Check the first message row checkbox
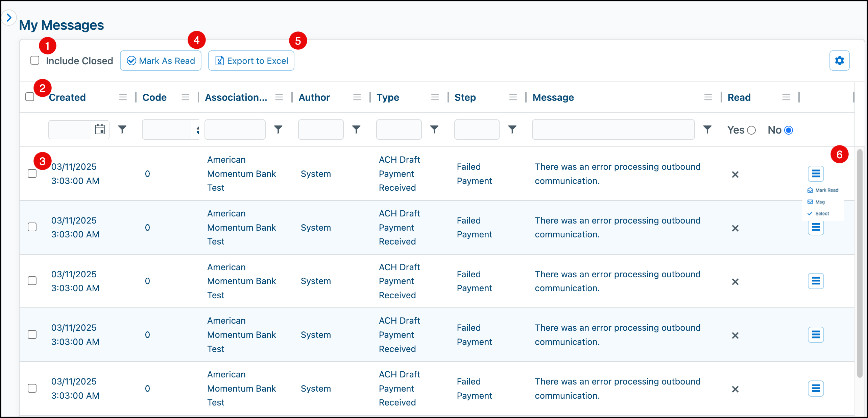This screenshot has height=418, width=868. tap(32, 174)
